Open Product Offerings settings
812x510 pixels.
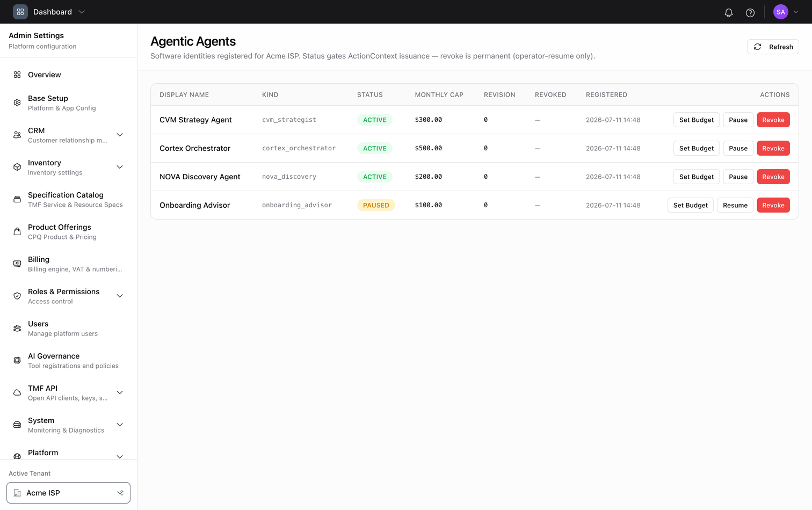[68, 231]
